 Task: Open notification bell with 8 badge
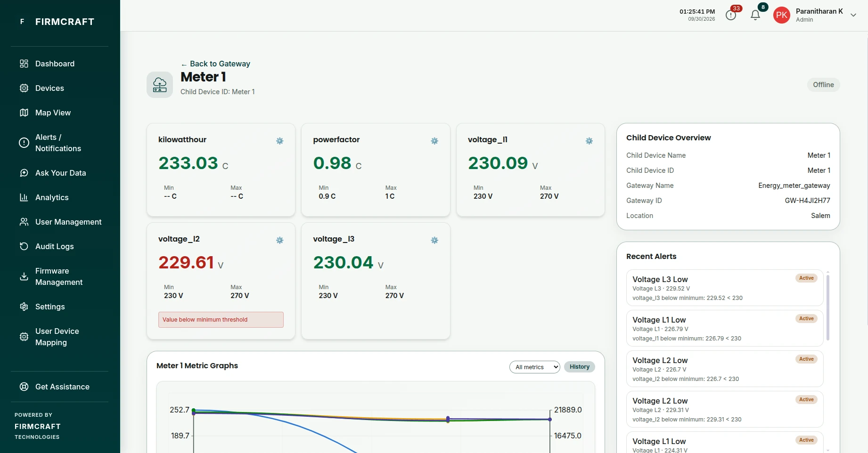click(755, 15)
